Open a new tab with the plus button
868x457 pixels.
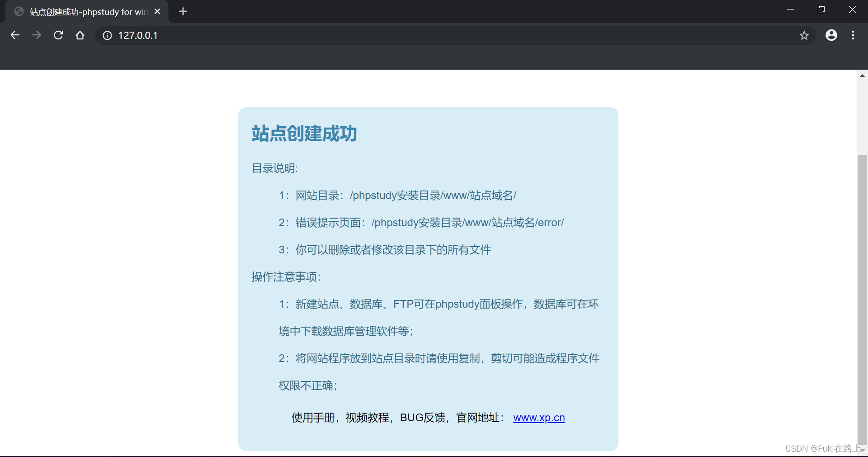tap(183, 11)
